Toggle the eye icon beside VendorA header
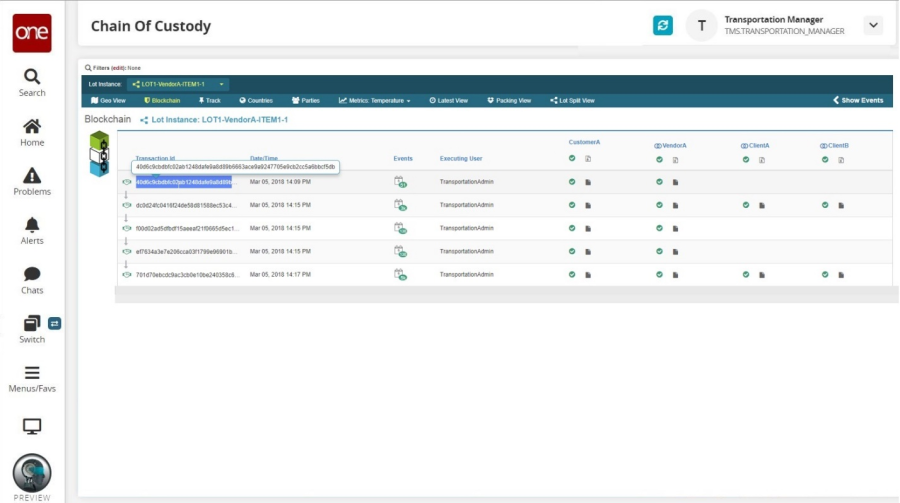 coord(658,146)
